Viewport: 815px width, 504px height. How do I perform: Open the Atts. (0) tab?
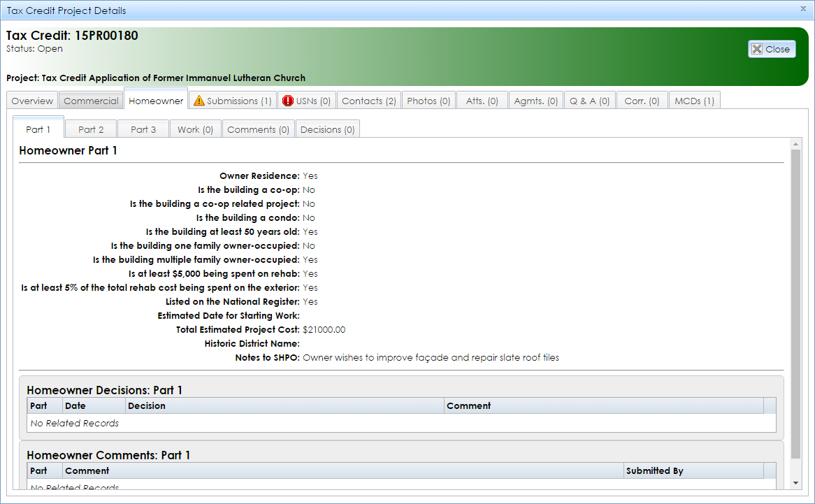coord(482,101)
